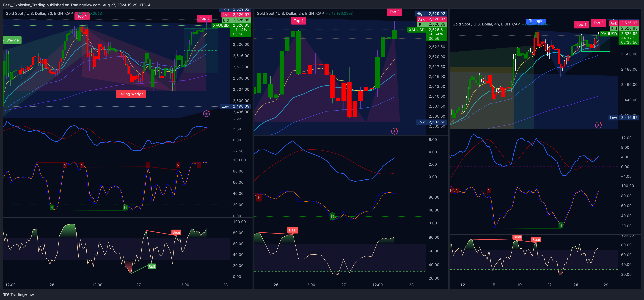Image resolution: width=644 pixels, height=300 pixels.
Task: Select the green H marker on the 4h stochastic
Action: (561, 225)
